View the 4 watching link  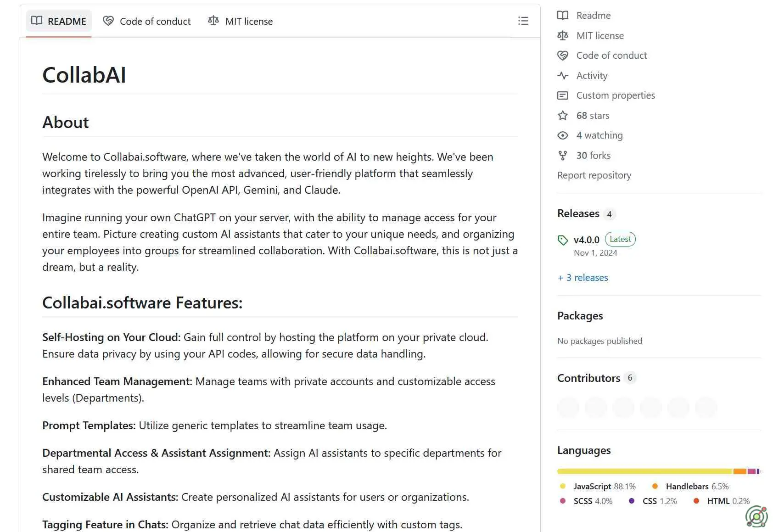pos(599,135)
